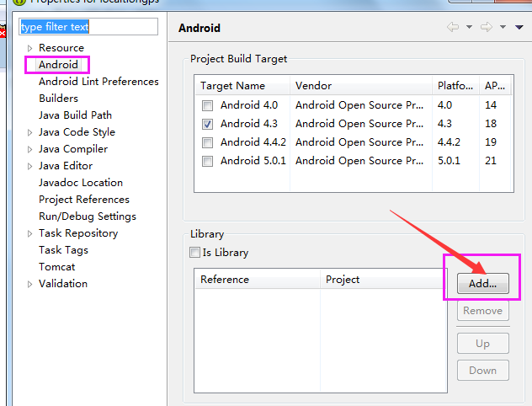
Task: Select Android in the properties tree
Action: pos(58,65)
